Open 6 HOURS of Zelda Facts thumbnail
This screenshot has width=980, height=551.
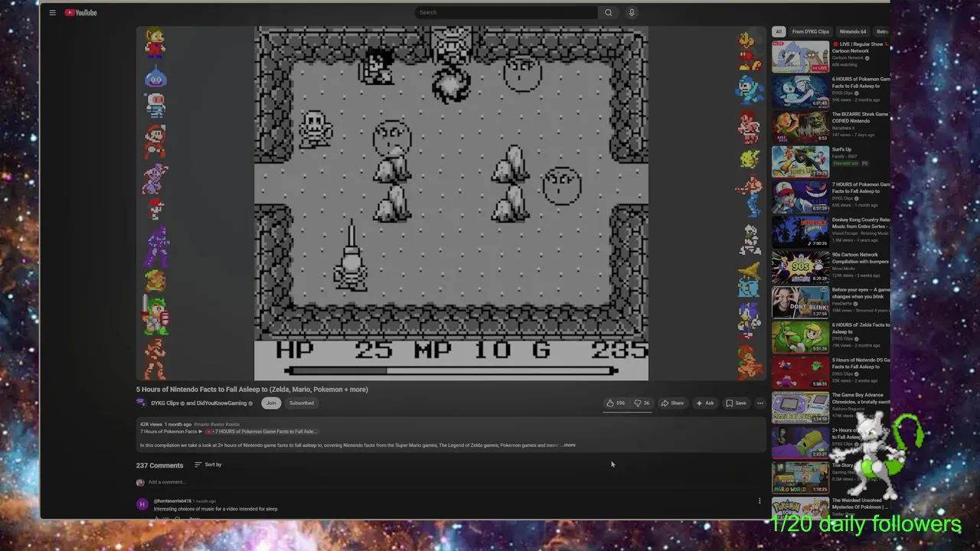click(x=800, y=338)
